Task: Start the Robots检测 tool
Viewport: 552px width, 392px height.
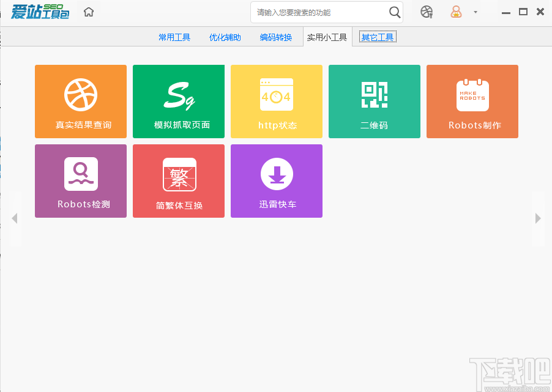Action: click(x=80, y=180)
